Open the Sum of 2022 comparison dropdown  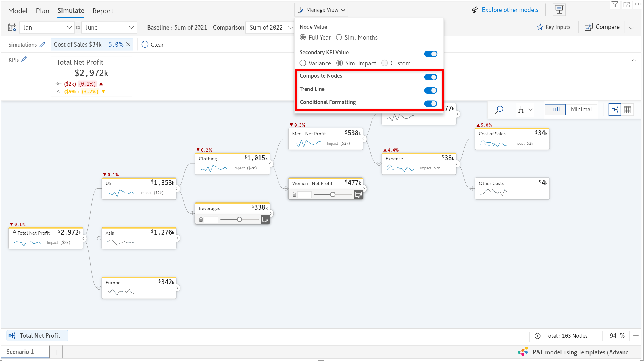270,28
